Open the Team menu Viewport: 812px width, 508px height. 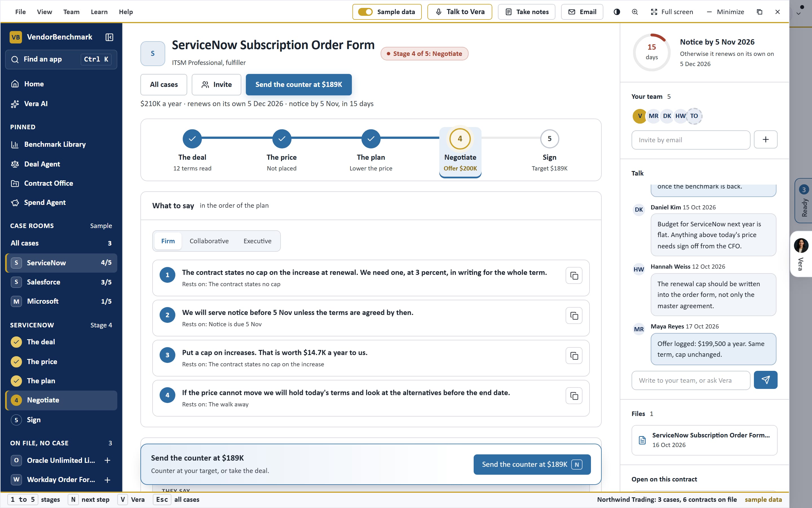point(71,12)
